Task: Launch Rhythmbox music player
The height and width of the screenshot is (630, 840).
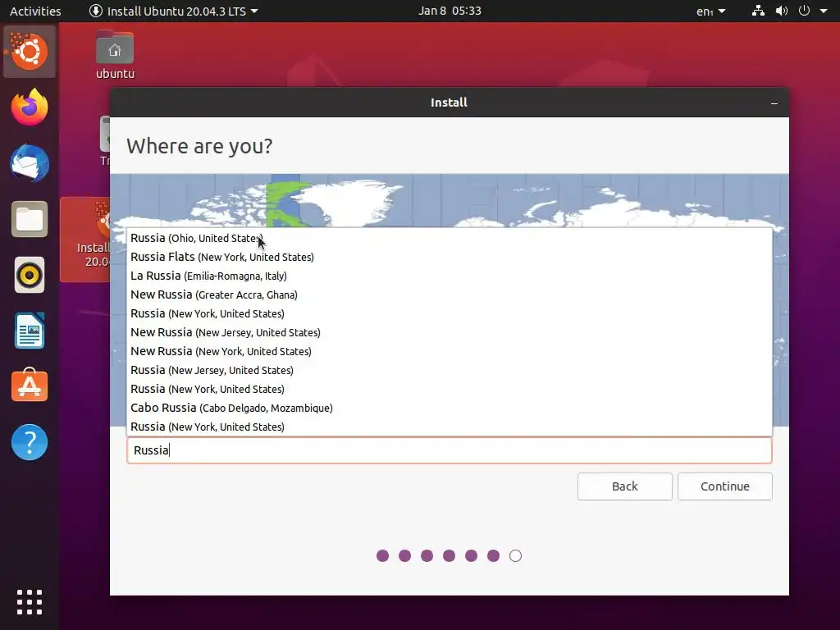Action: pyautogui.click(x=30, y=275)
